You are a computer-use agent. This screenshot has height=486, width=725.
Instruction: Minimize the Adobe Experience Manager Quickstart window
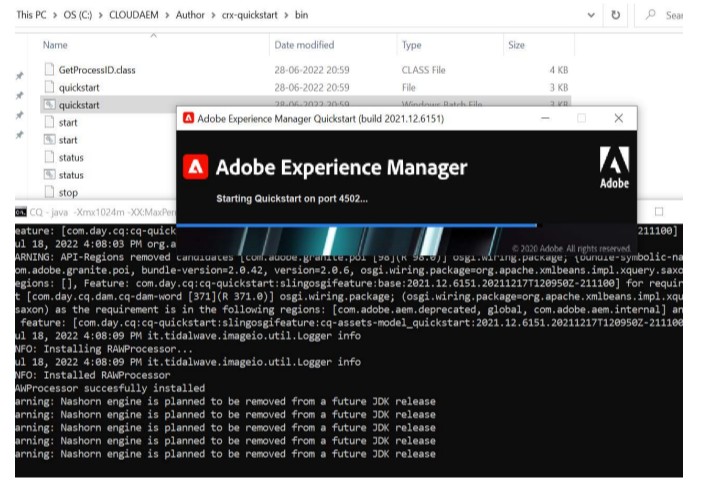coord(545,118)
